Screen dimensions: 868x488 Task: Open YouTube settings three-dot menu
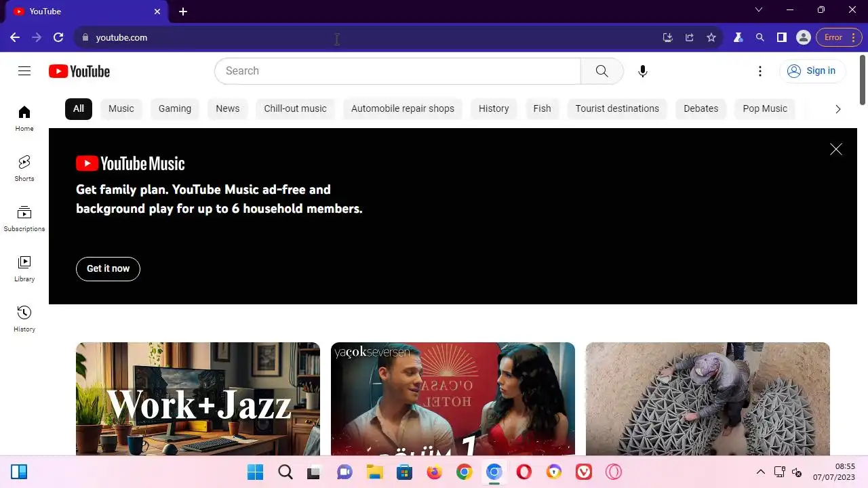[760, 71]
